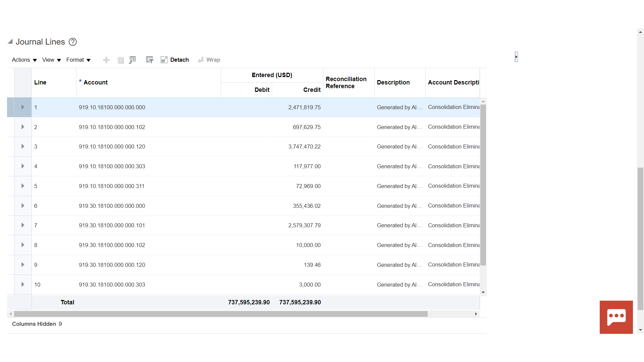Click Account Description cell in line 6
644x362 pixels.
453,205
